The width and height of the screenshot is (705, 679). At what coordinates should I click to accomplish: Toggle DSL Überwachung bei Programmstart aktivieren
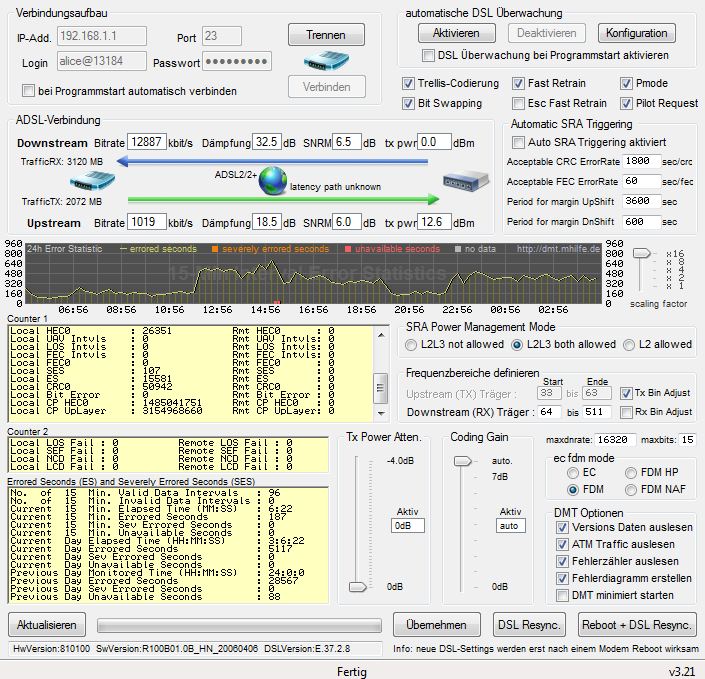(428, 55)
